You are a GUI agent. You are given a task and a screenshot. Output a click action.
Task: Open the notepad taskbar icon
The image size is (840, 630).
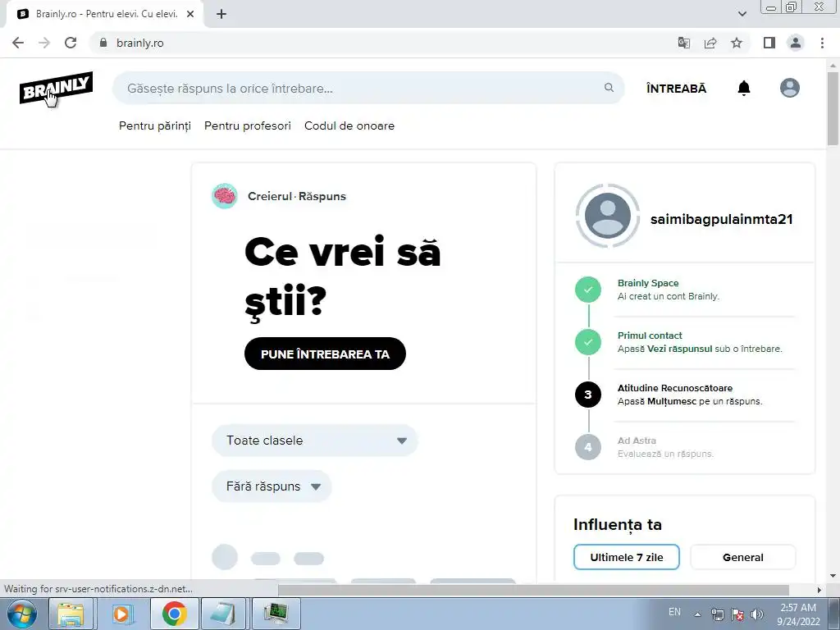(223, 614)
